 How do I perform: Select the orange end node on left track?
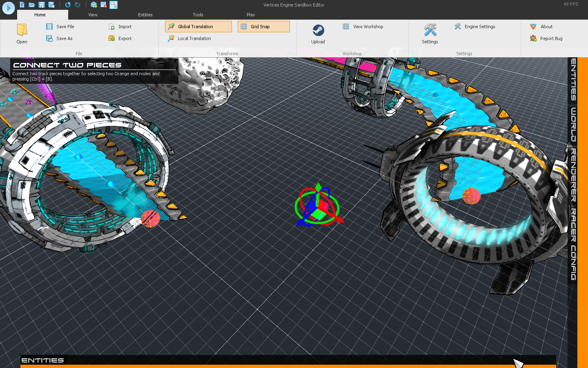pyautogui.click(x=150, y=219)
